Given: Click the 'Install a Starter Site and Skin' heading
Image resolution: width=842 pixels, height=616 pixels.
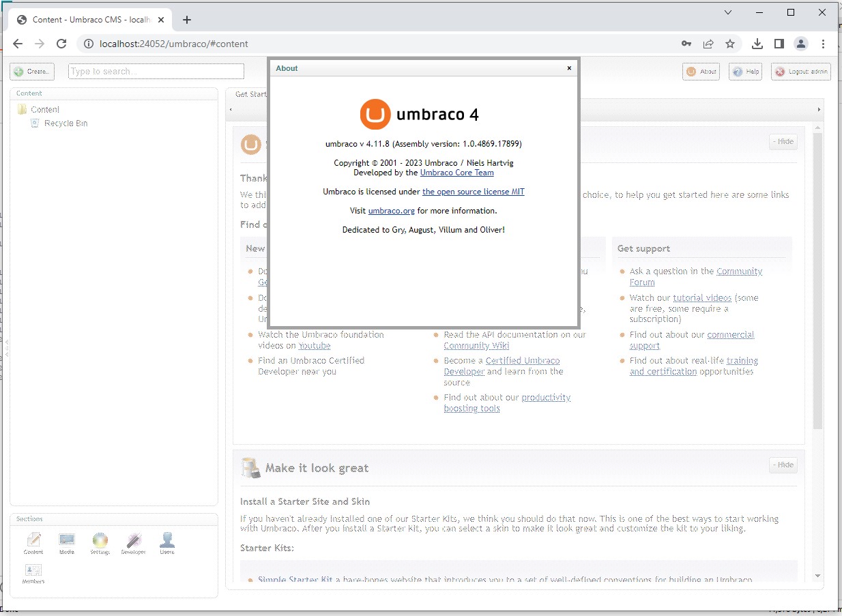Looking at the screenshot, I should click(305, 501).
